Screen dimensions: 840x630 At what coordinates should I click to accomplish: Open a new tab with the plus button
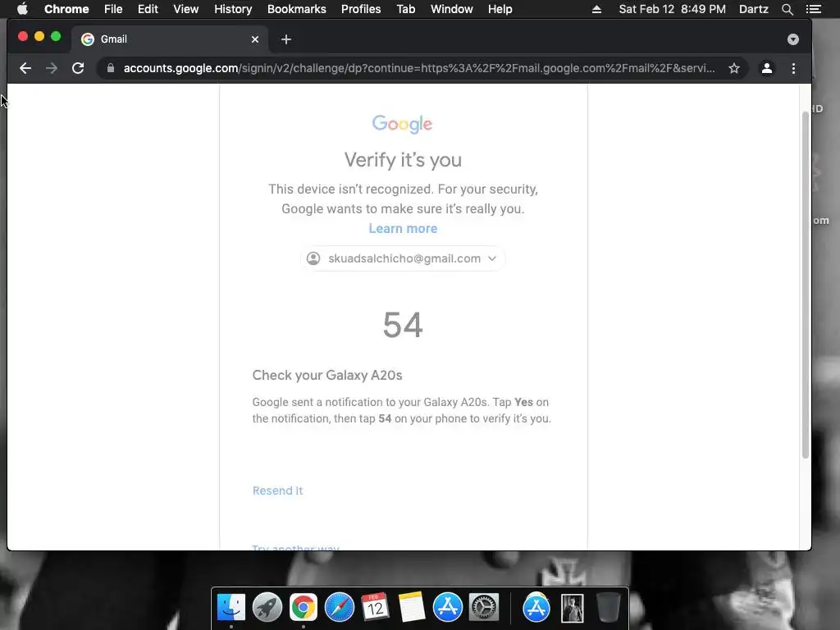(286, 39)
